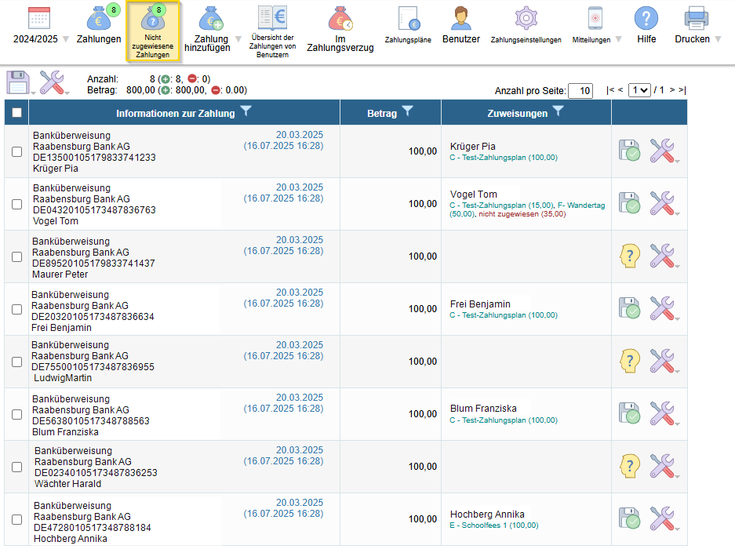Confirm assignment save icon for Krüger Pia
The height and width of the screenshot is (560, 735).
630,151
